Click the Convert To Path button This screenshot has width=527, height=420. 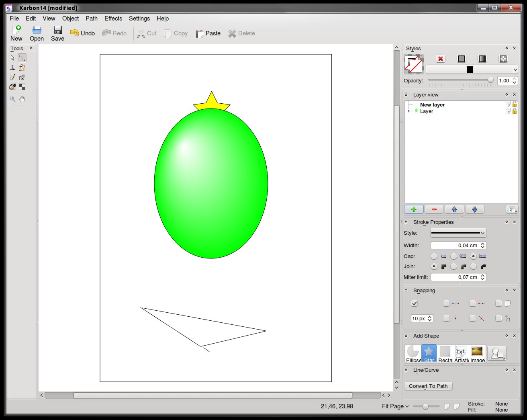click(x=428, y=386)
